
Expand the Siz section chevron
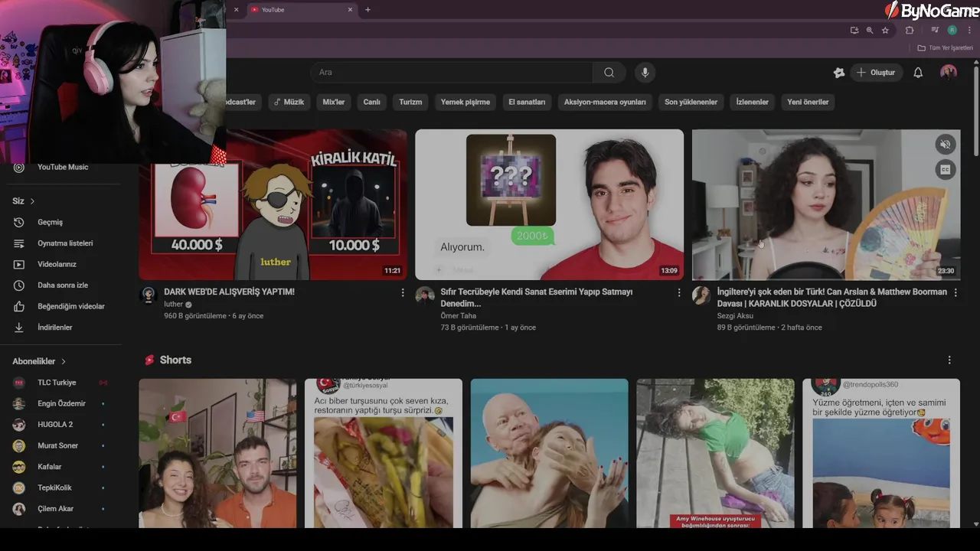point(32,201)
